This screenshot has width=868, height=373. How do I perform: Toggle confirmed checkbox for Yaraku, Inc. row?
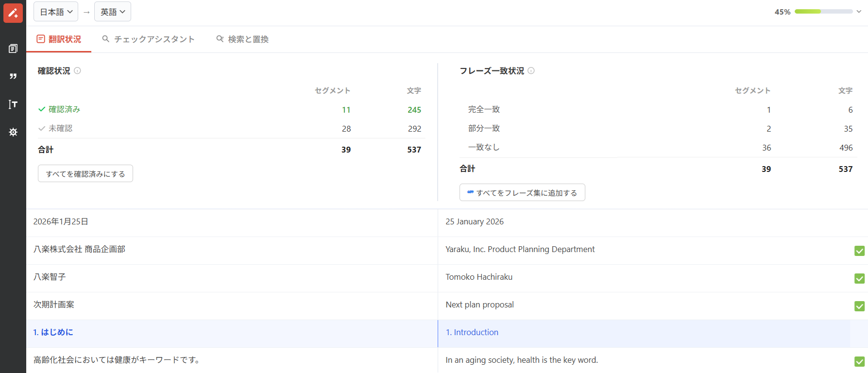859,251
